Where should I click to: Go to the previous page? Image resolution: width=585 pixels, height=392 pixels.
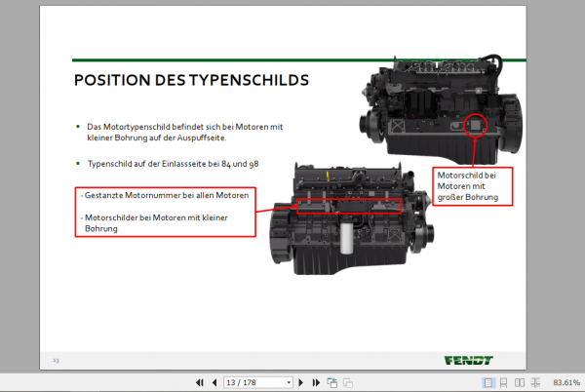coord(214,382)
